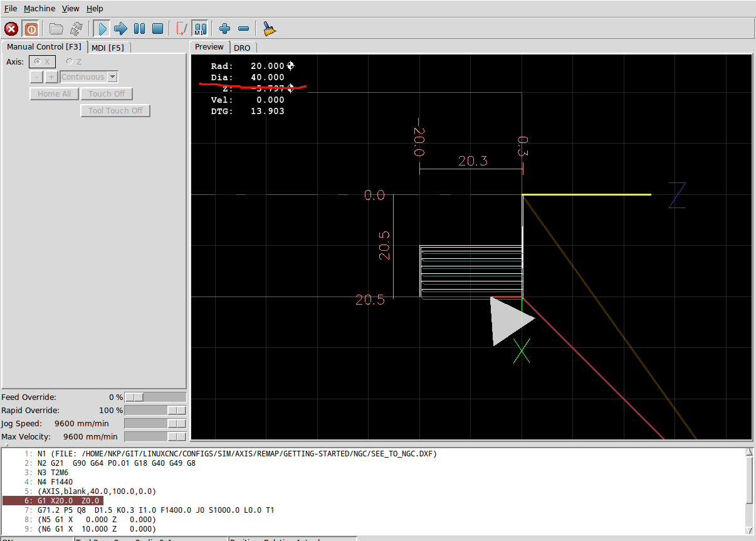Pause program execution

139,29
